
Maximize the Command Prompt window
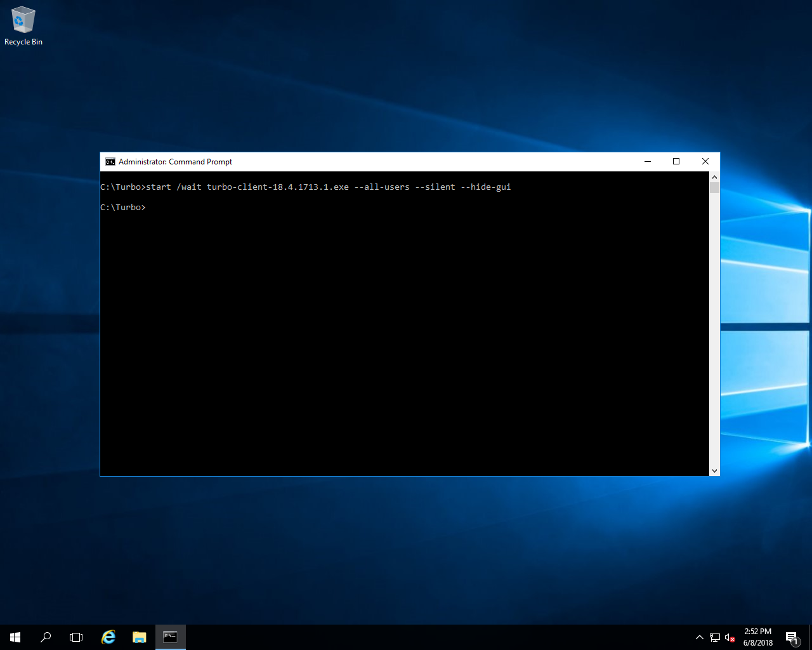[676, 161]
